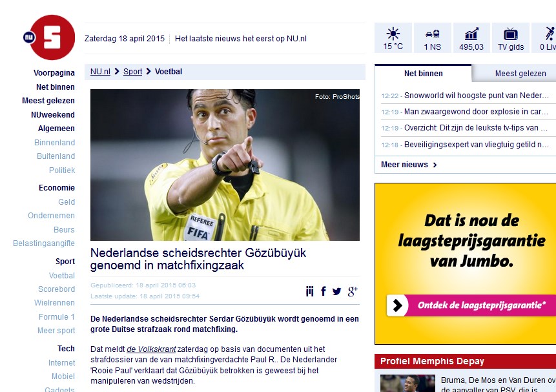This screenshot has height=392, width=556.
Task: Share the article on Google Plus
Action: (353, 292)
